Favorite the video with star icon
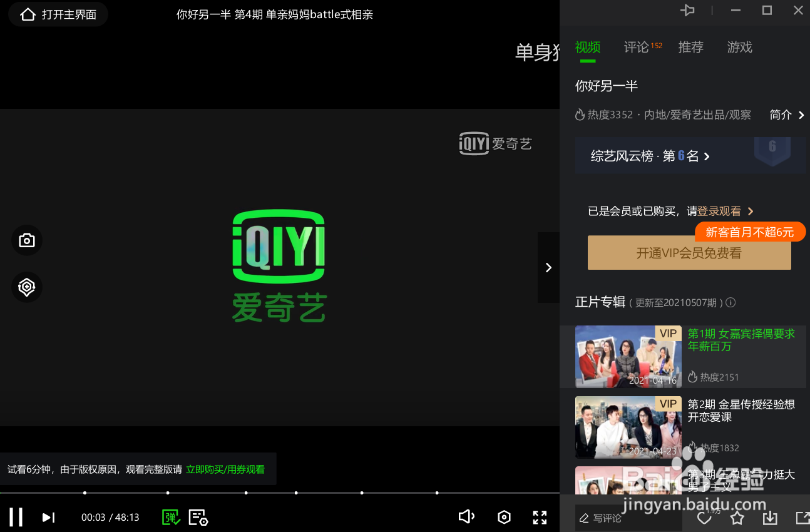 [737, 518]
